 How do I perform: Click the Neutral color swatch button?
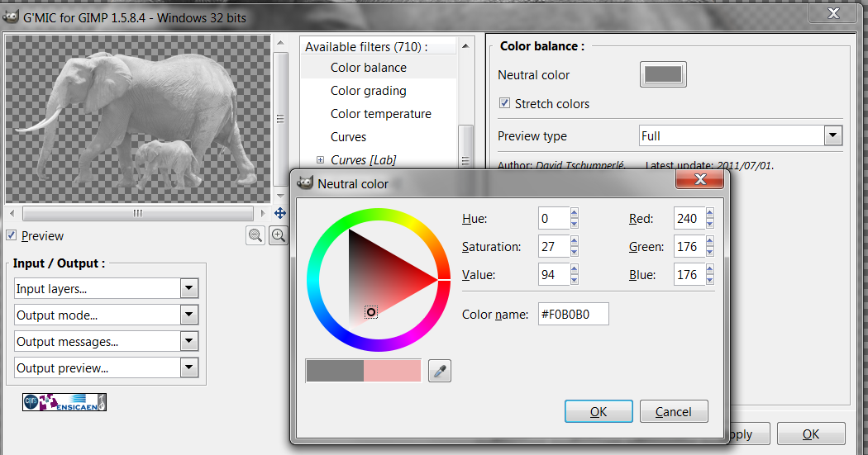point(663,74)
